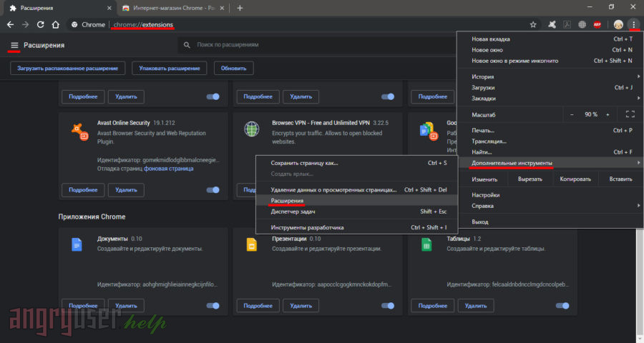
Task: Disable the Документы app toggle
Action: click(213, 306)
